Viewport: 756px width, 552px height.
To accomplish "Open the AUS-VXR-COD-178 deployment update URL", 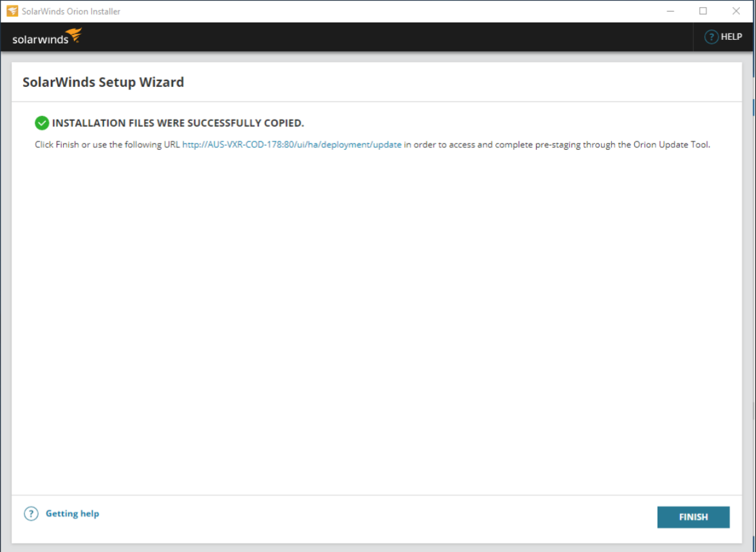I will pyautogui.click(x=291, y=145).
